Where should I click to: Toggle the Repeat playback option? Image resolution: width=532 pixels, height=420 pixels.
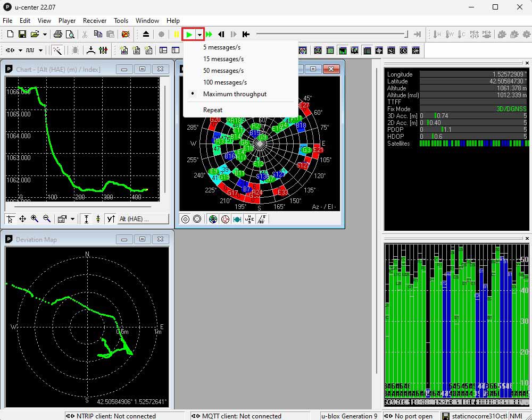coord(213,110)
